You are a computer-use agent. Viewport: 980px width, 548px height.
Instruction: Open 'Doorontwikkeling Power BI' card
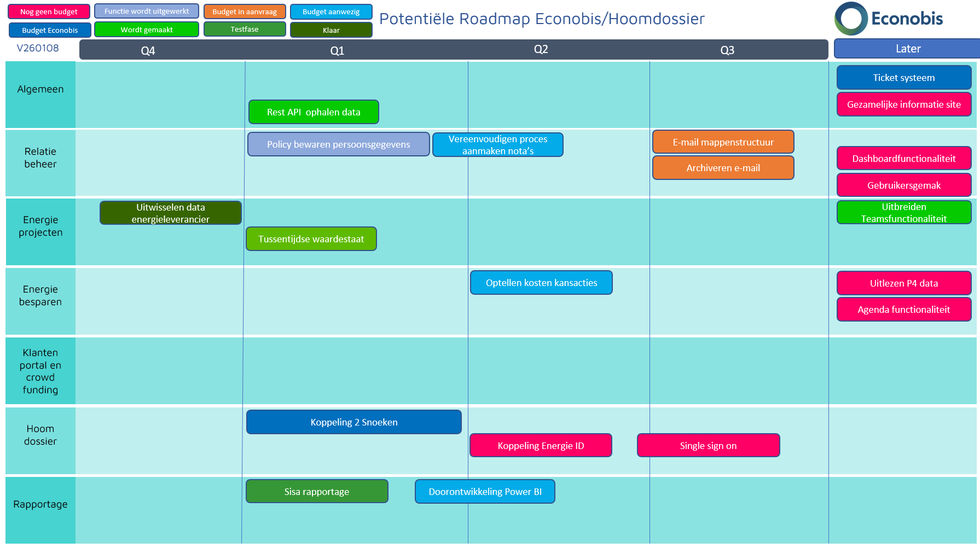[x=485, y=492]
